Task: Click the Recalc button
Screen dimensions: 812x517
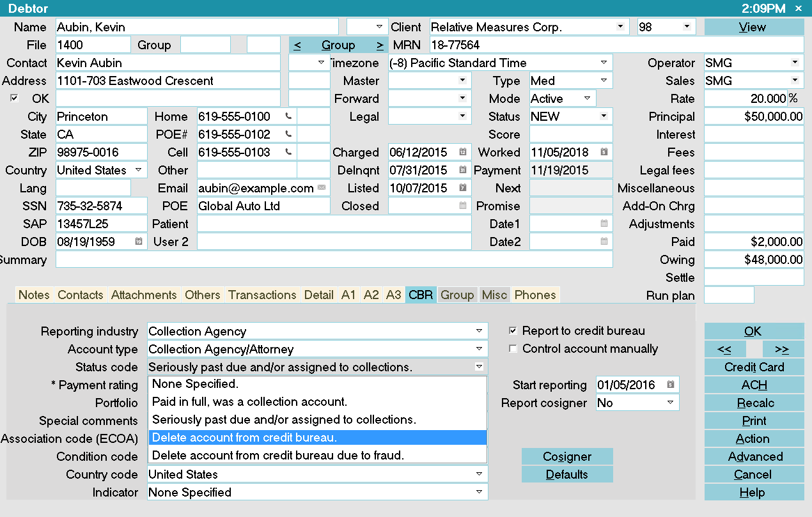Action: (x=754, y=403)
